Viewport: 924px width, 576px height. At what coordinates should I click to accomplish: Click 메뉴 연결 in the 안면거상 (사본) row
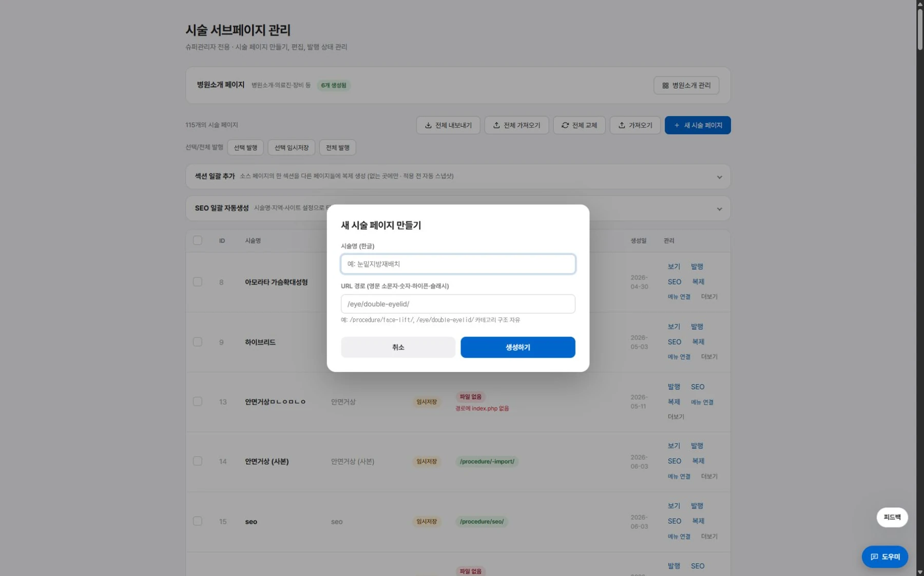point(679,476)
